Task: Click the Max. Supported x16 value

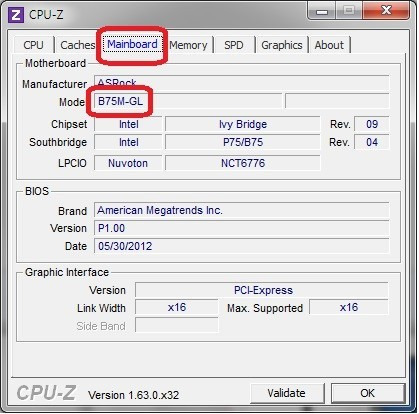Action: click(x=349, y=307)
